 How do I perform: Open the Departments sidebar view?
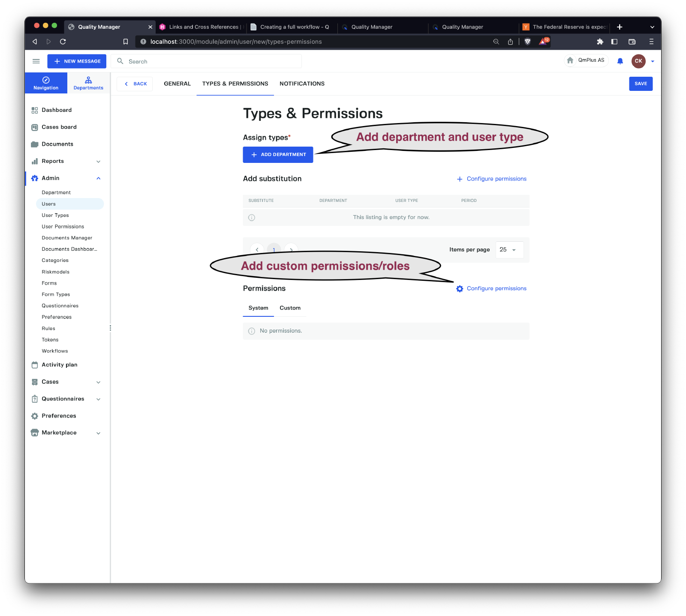click(88, 83)
